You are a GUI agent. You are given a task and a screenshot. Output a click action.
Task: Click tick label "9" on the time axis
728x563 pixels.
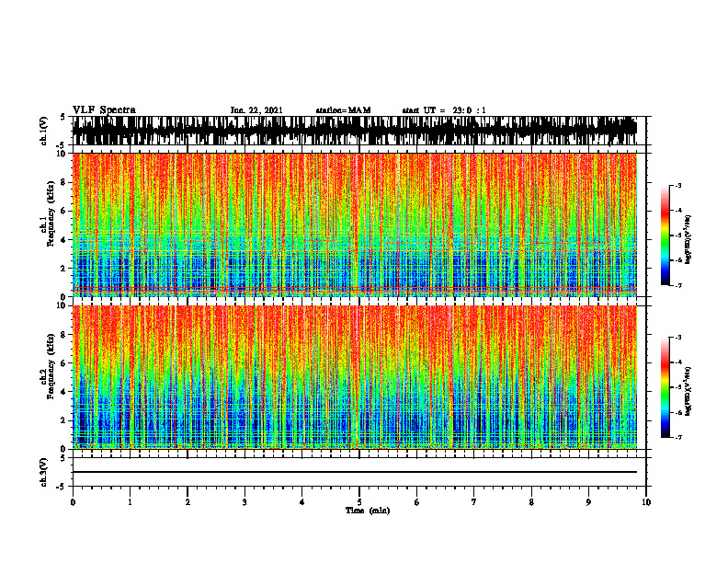(588, 502)
